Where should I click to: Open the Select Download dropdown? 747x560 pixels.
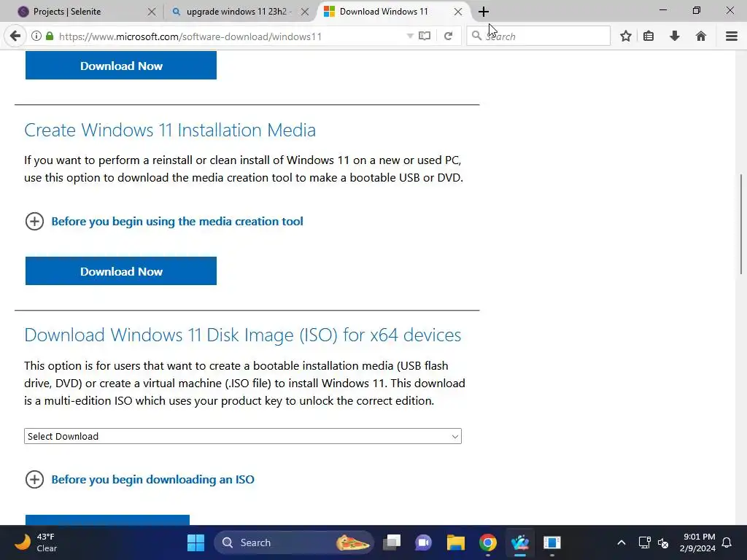(242, 436)
